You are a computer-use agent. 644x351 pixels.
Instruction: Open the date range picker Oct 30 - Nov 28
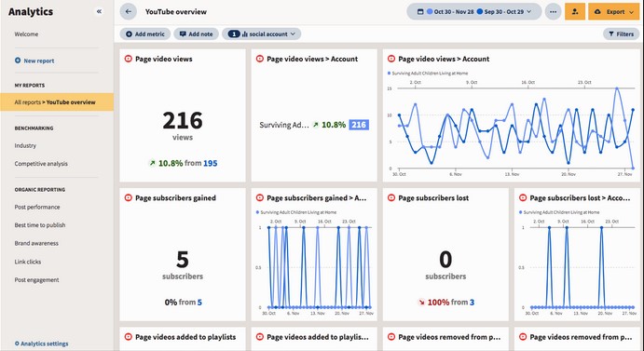474,12
